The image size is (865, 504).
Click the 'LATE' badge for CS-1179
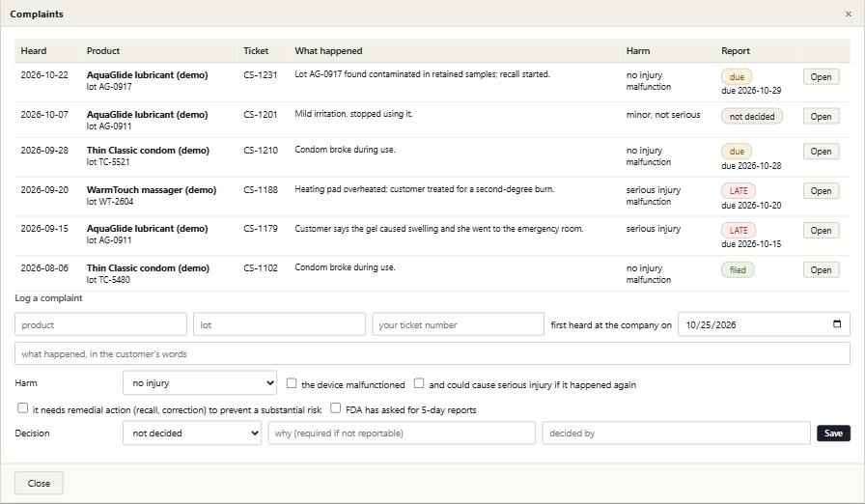(x=739, y=231)
